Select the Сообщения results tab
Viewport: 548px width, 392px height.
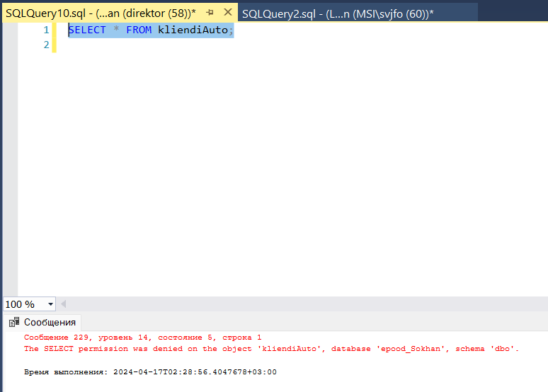tap(43, 322)
